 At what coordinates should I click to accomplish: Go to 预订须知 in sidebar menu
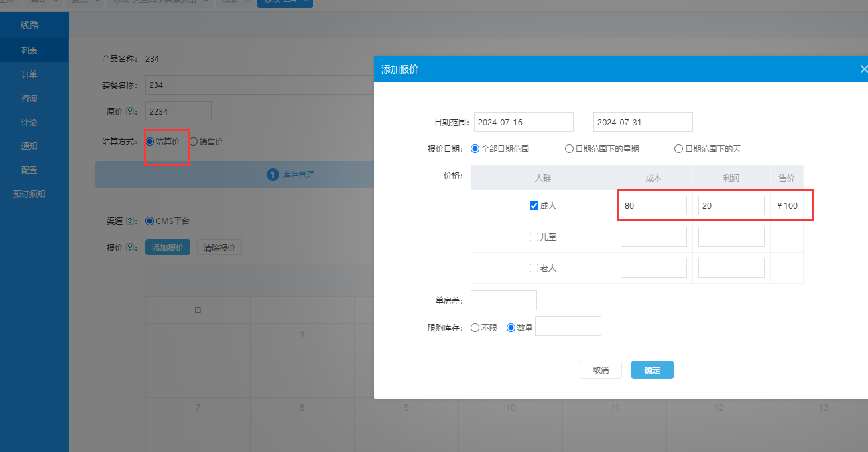click(29, 194)
